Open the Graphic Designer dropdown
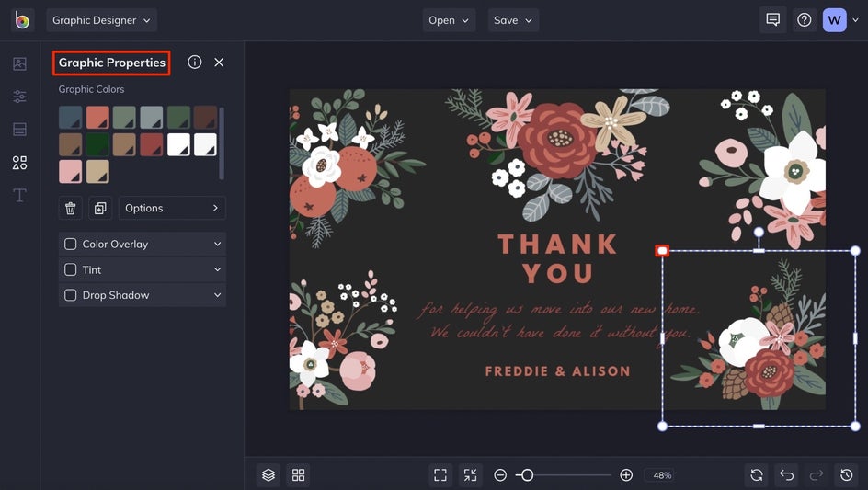Viewport: 868px width, 490px height. [x=101, y=20]
